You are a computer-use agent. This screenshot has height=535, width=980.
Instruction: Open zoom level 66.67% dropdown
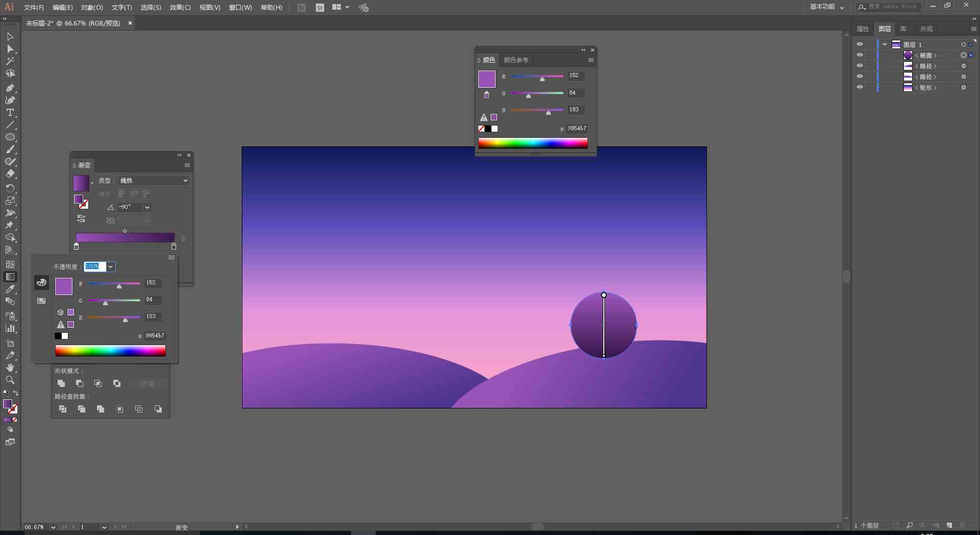[53, 527]
